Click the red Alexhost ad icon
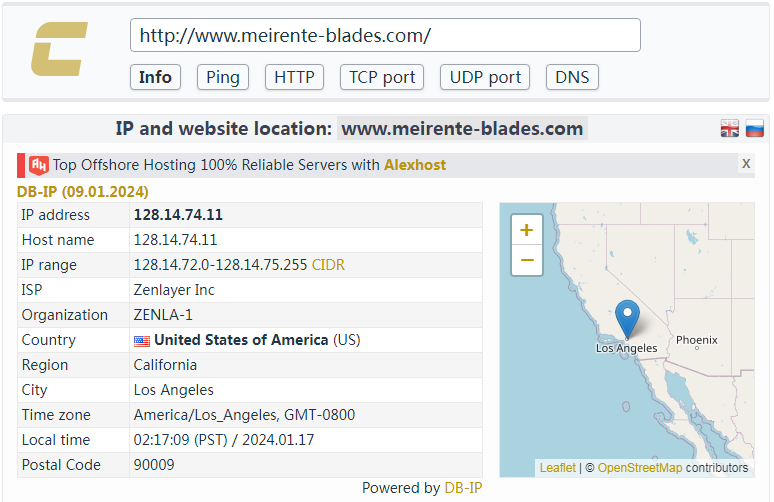 click(x=39, y=165)
